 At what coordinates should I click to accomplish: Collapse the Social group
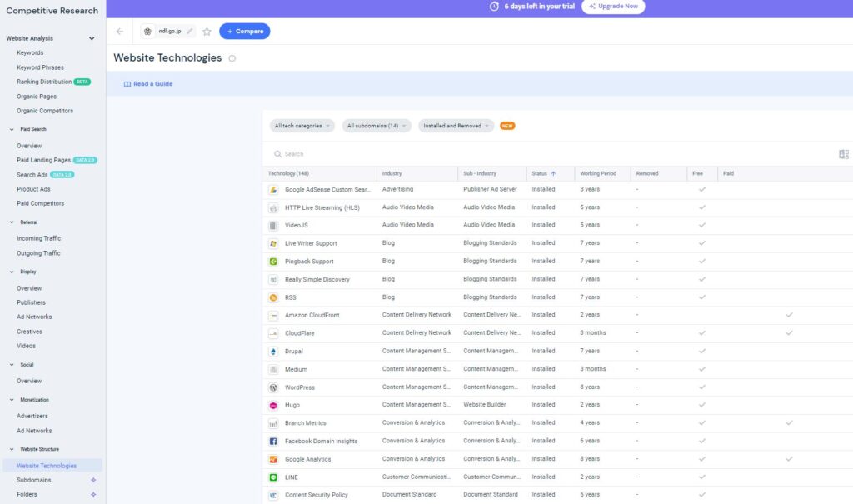[12, 365]
